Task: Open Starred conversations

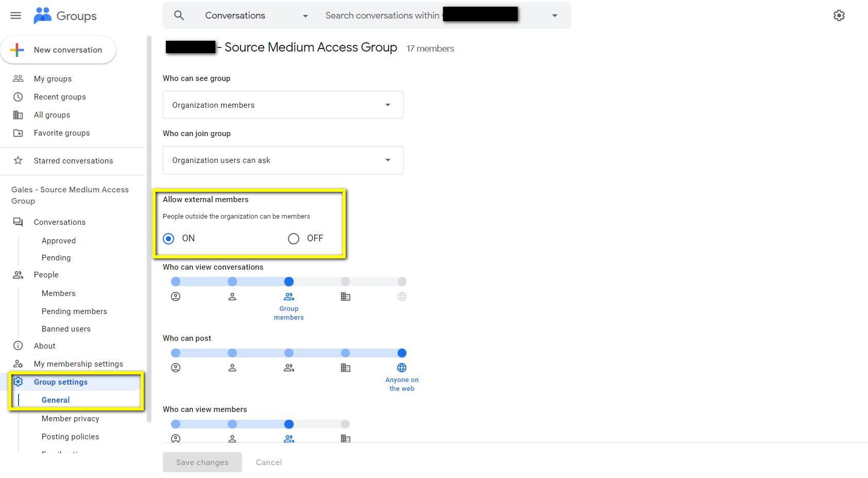Action: 73,161
